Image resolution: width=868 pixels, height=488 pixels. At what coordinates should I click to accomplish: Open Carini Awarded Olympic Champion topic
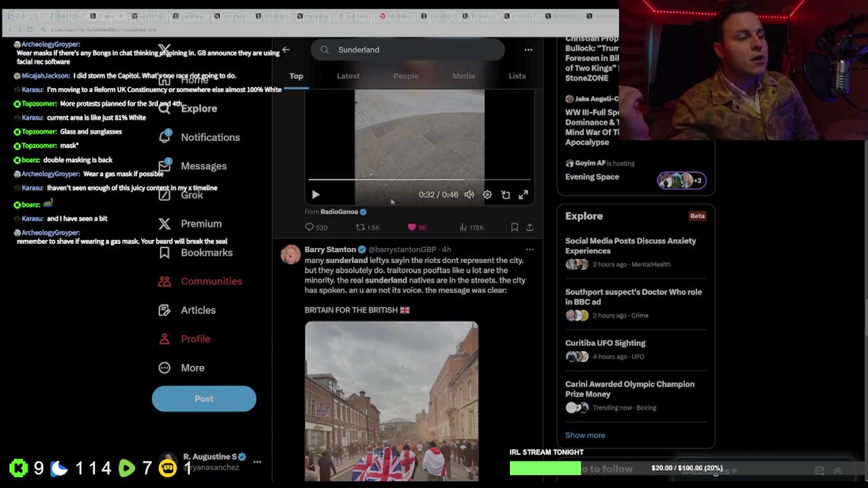point(635,395)
